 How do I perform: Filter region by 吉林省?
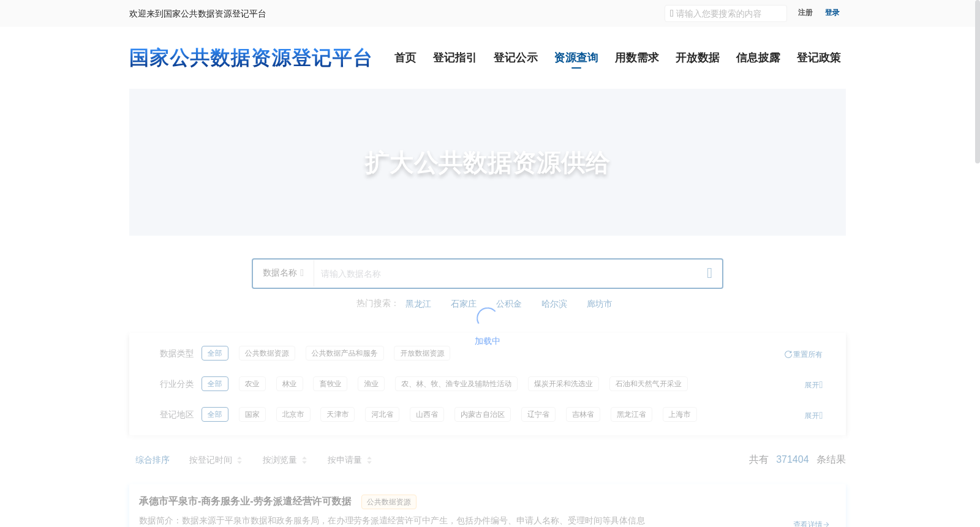[583, 414]
